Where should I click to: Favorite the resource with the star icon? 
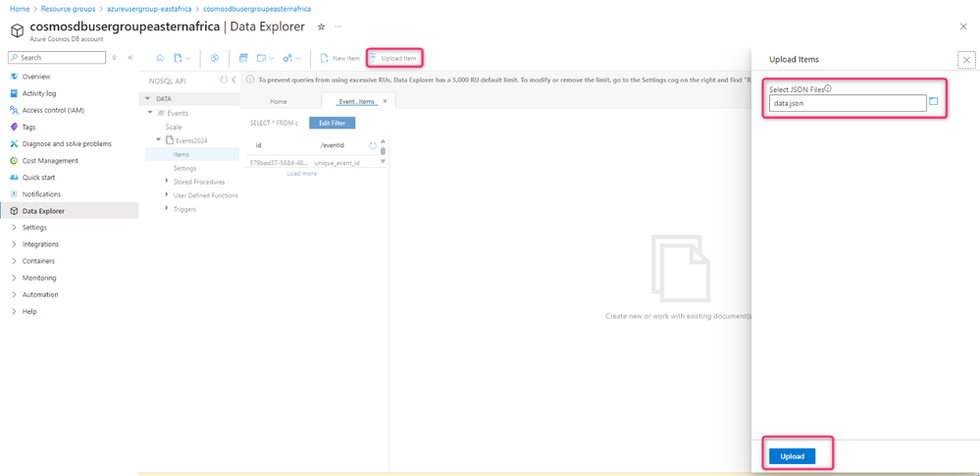pos(321,26)
